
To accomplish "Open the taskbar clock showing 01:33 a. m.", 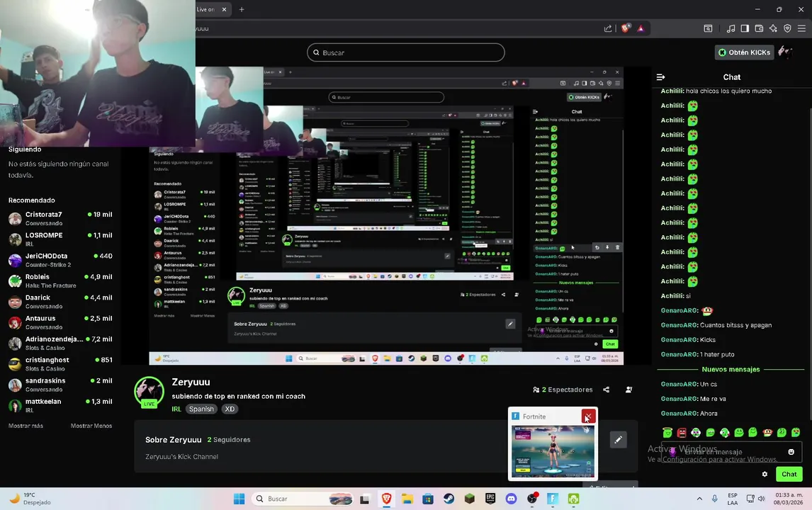I will [x=788, y=499].
